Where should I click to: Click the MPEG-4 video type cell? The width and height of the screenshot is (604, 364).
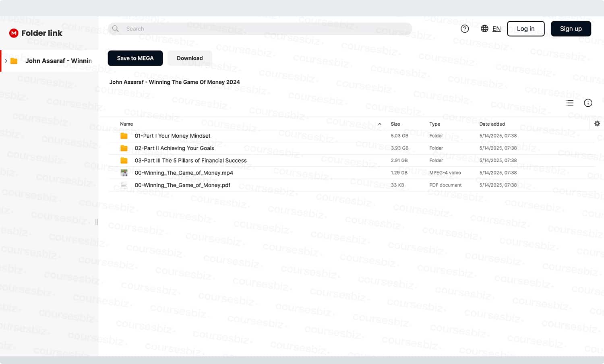click(x=445, y=173)
